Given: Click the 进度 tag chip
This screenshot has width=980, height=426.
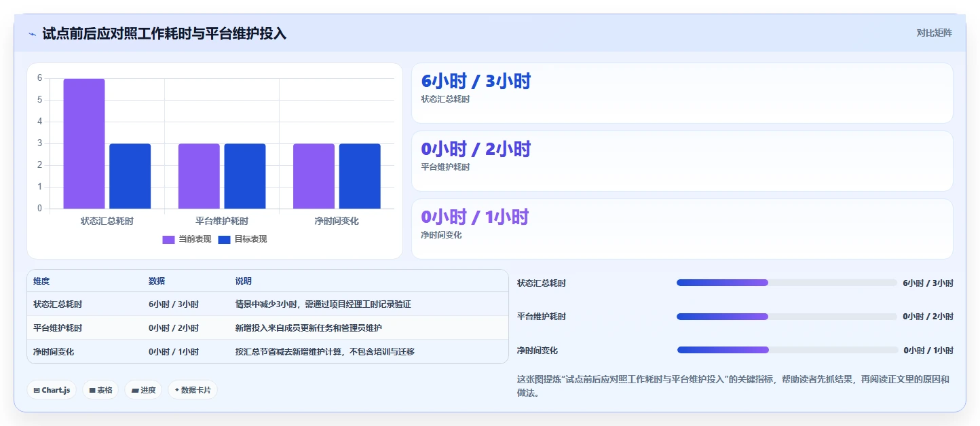Looking at the screenshot, I should 143,390.
